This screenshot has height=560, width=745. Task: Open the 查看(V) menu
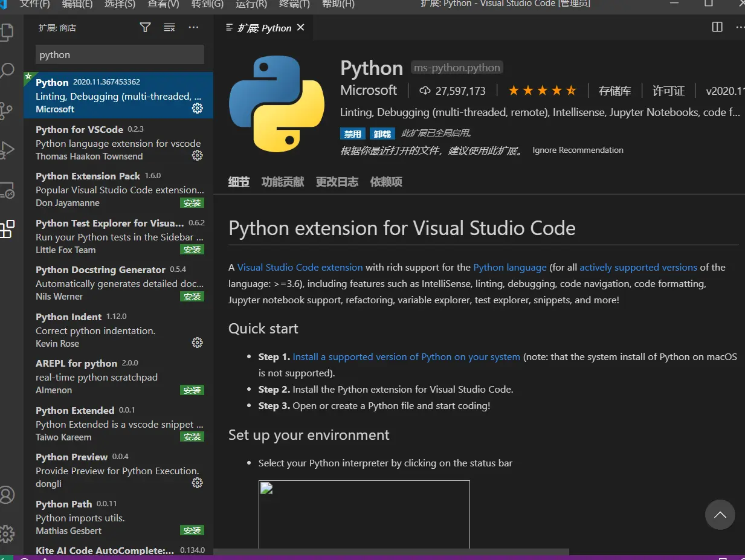click(163, 4)
